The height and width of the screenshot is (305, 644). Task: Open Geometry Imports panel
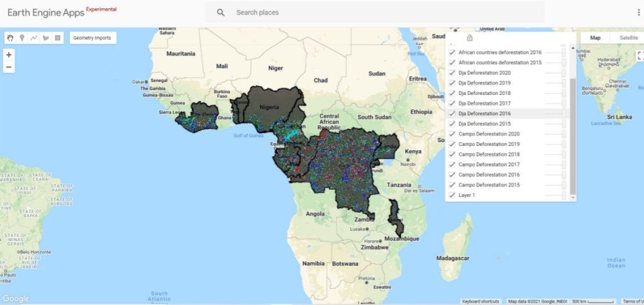tap(92, 38)
